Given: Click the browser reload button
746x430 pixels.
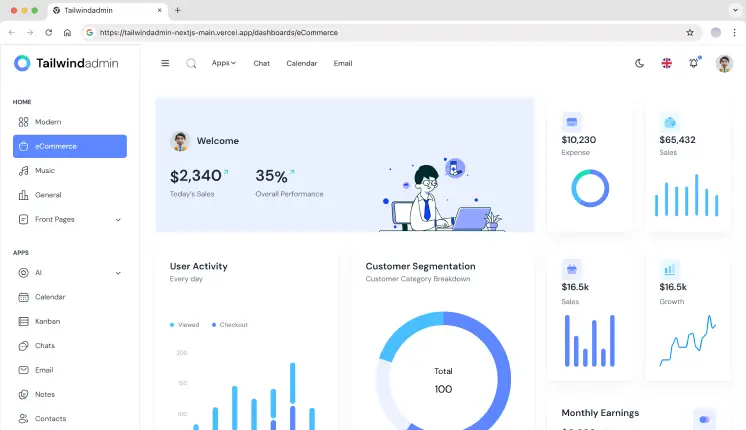Looking at the screenshot, I should pos(49,32).
